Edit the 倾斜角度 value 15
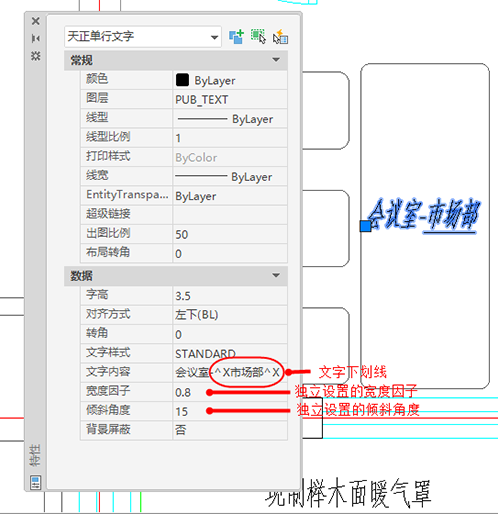The width and height of the screenshot is (498, 516). (x=230, y=411)
